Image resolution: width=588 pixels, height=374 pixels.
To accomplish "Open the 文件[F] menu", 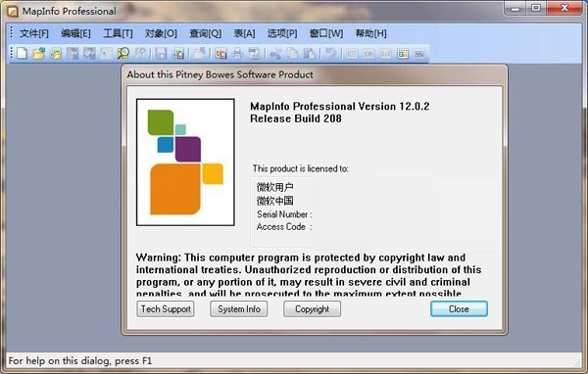I will (34, 33).
